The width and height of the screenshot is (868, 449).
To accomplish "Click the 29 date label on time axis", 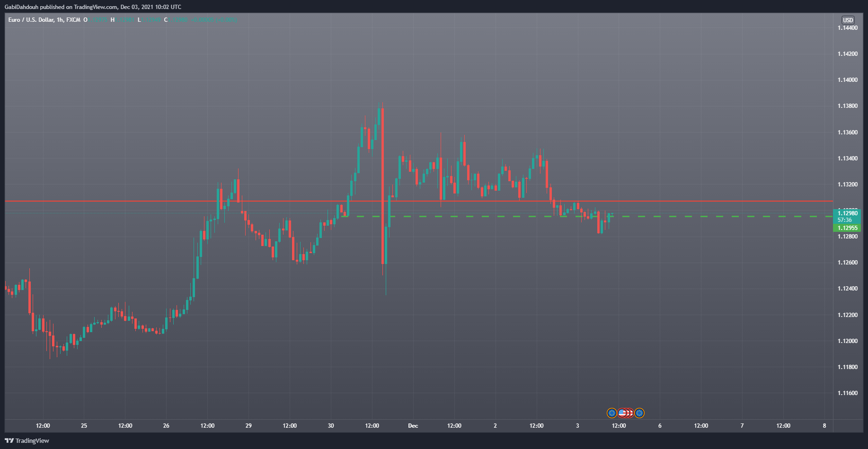I will (x=248, y=426).
